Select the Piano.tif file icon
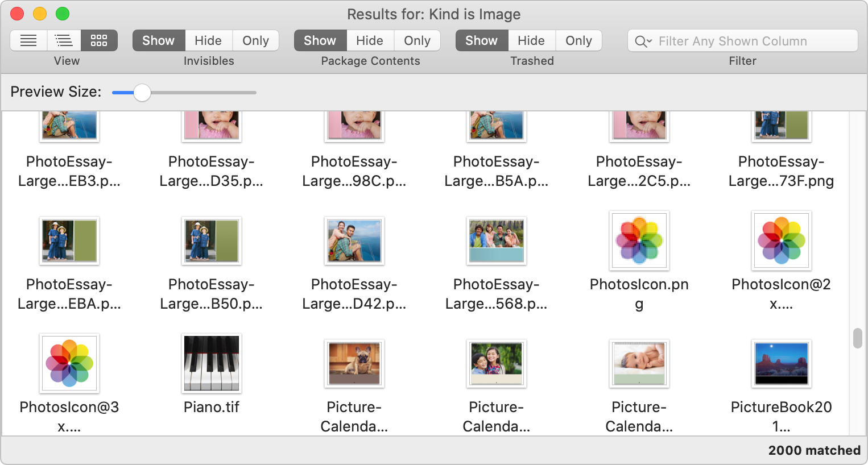 [x=212, y=363]
